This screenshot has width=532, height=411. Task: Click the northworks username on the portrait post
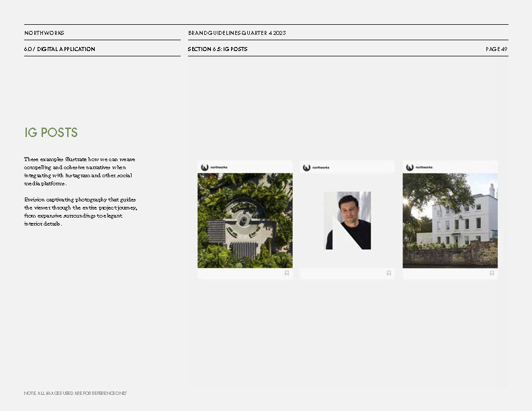(320, 167)
